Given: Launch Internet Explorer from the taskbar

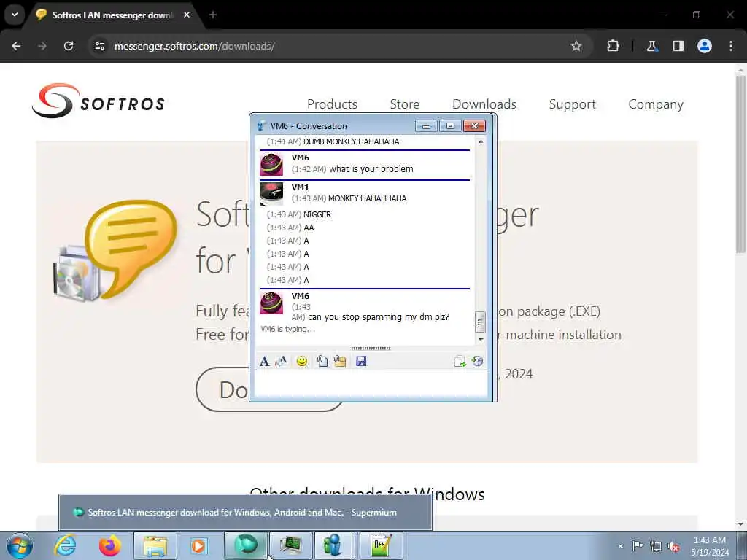Looking at the screenshot, I should (65, 545).
